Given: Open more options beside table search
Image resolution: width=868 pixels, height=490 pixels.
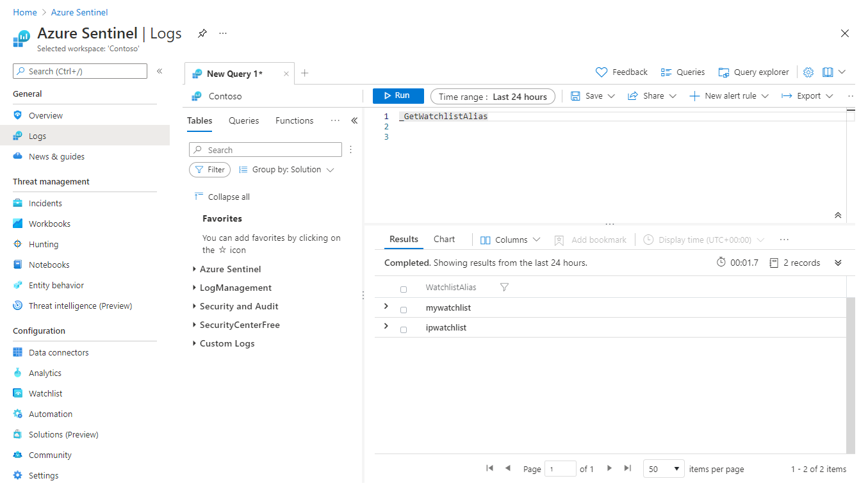Looking at the screenshot, I should pos(350,150).
